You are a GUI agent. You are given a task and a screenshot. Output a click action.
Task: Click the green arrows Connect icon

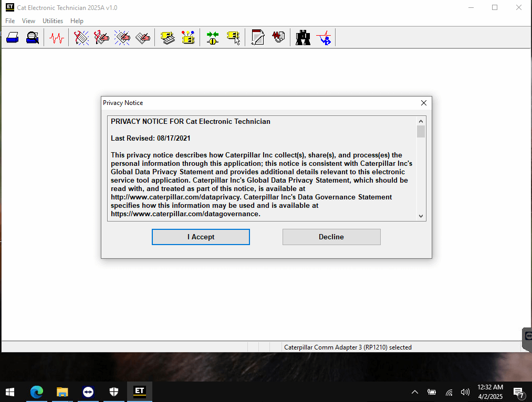click(212, 38)
